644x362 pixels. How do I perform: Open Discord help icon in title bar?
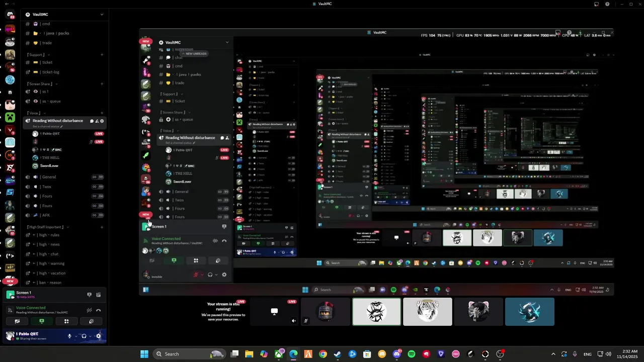607,4
